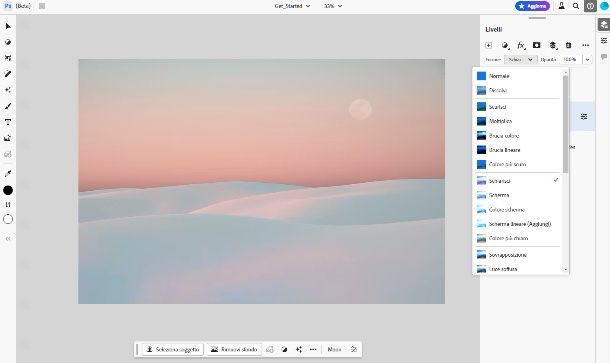Click the Seleziona soggetto button
This screenshot has height=363, width=610.
tap(173, 349)
